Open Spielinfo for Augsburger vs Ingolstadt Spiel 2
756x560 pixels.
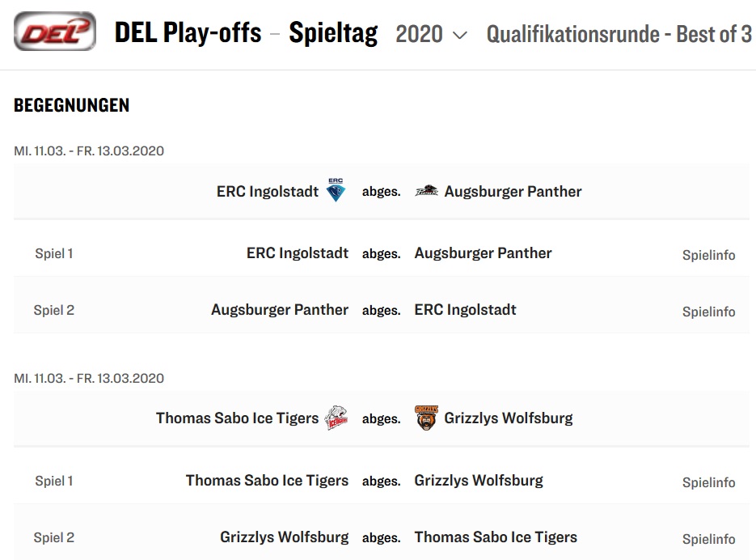pos(708,312)
